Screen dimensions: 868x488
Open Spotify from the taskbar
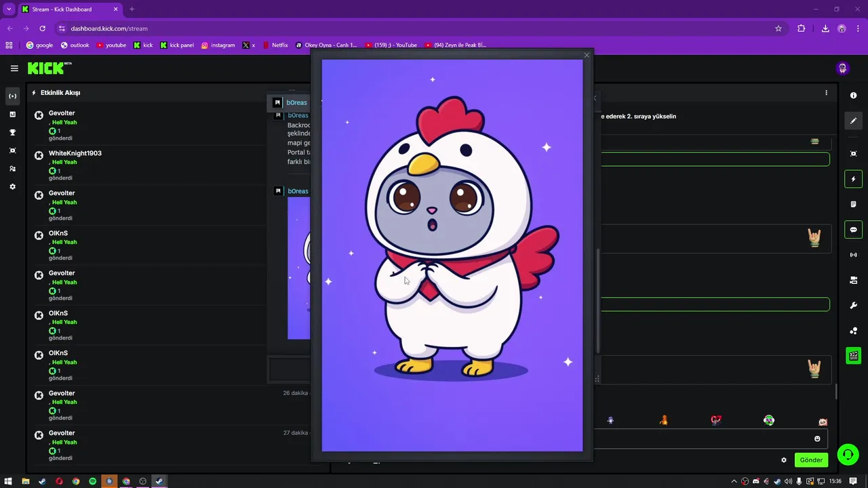coord(93,481)
